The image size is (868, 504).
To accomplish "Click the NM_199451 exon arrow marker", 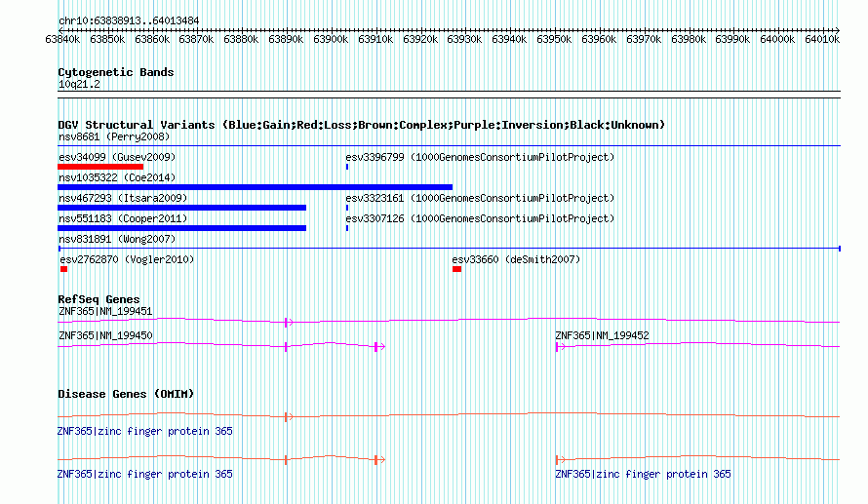I will 289,323.
